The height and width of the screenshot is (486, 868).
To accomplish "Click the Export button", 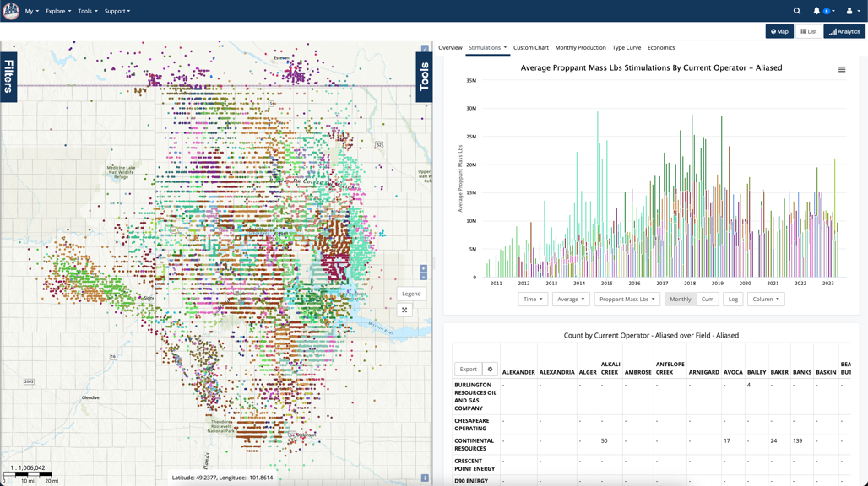I will (468, 369).
